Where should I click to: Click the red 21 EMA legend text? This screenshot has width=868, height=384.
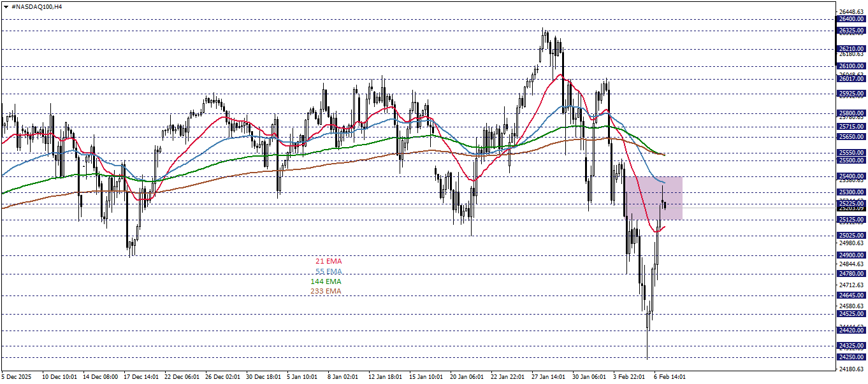pyautogui.click(x=329, y=261)
